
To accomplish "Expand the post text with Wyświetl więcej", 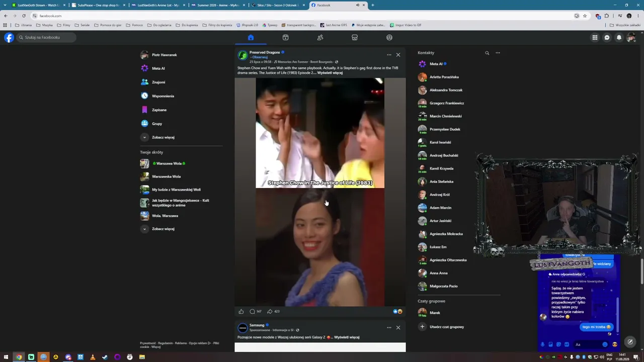I will 330,73.
